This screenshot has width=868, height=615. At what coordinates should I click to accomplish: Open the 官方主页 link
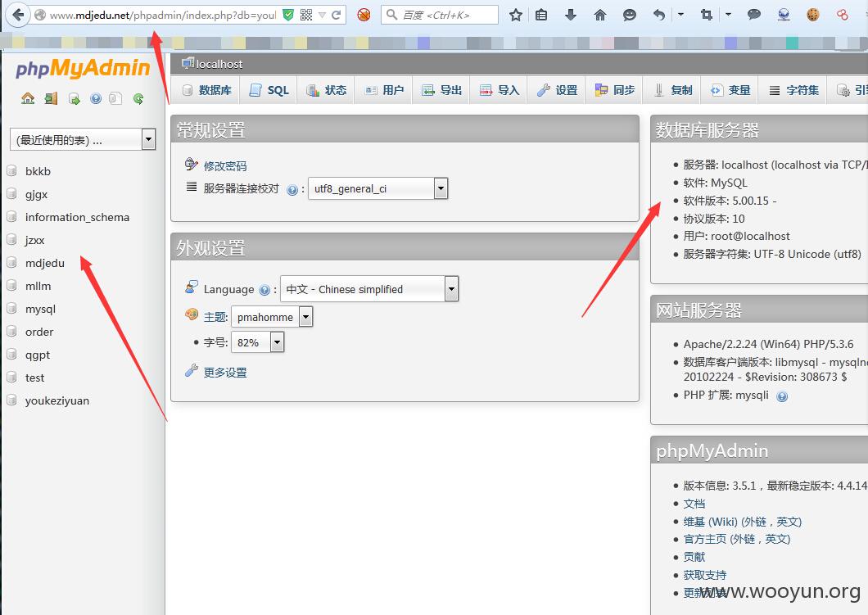coord(736,539)
